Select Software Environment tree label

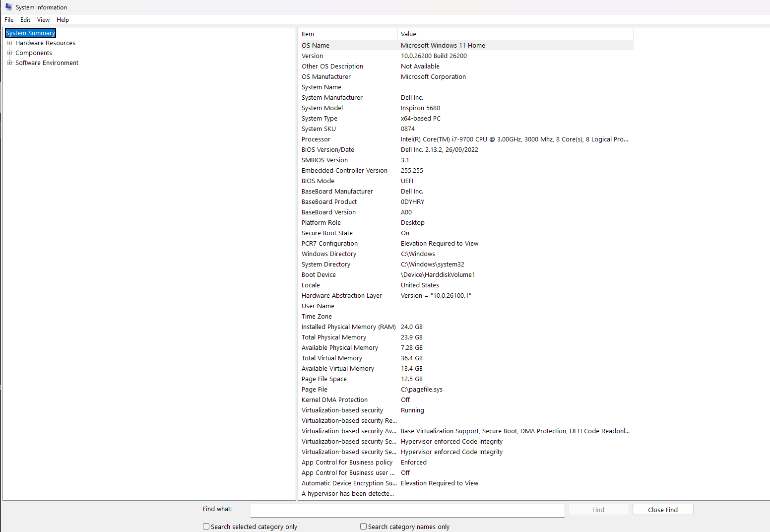tap(47, 63)
